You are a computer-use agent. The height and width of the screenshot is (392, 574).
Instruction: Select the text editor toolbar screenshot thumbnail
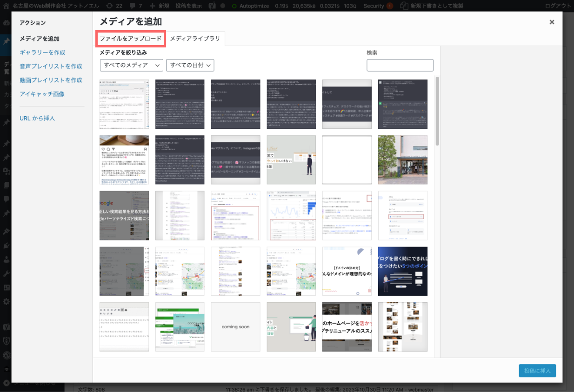(124, 327)
